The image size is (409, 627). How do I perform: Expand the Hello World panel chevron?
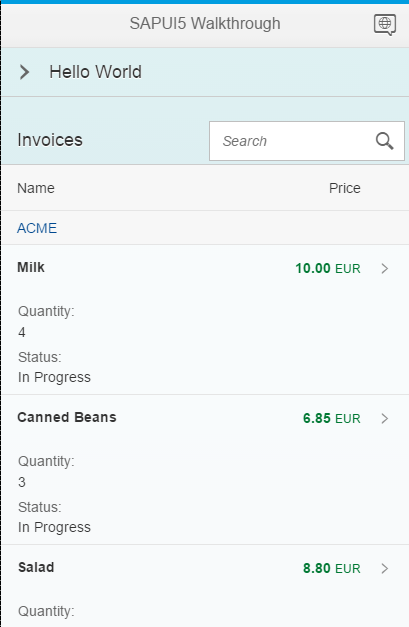click(x=25, y=72)
